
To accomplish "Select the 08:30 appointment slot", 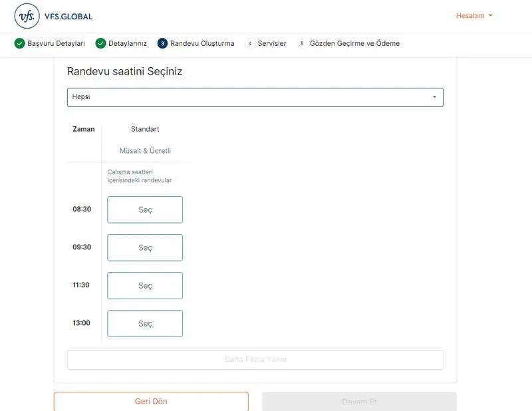I will pos(145,209).
